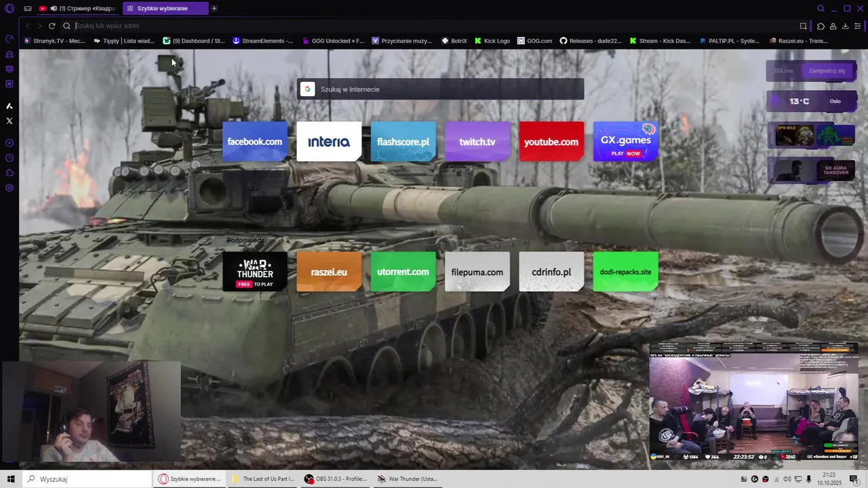Open the twitch.tv speed dial tile

[477, 141]
